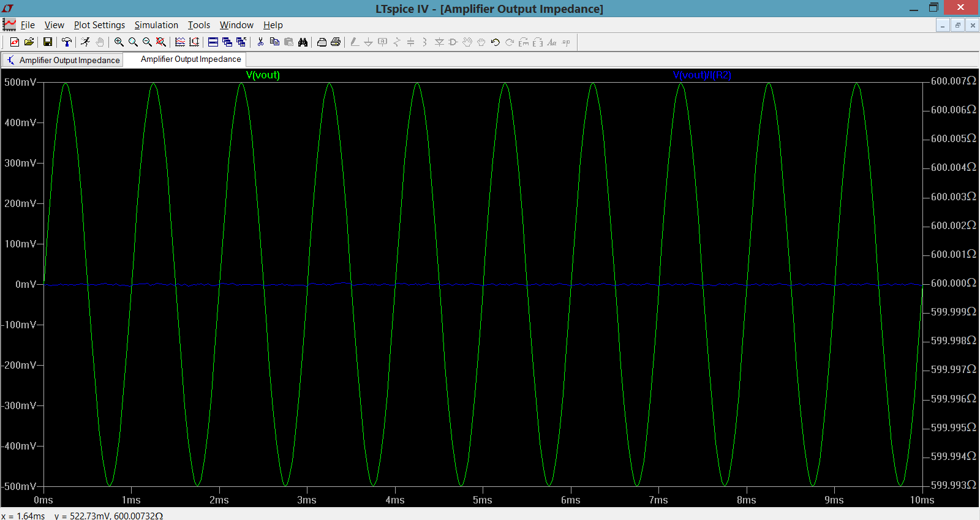This screenshot has height=520, width=980.
Task: Open the Control Panel hammer icon
Action: click(x=67, y=42)
